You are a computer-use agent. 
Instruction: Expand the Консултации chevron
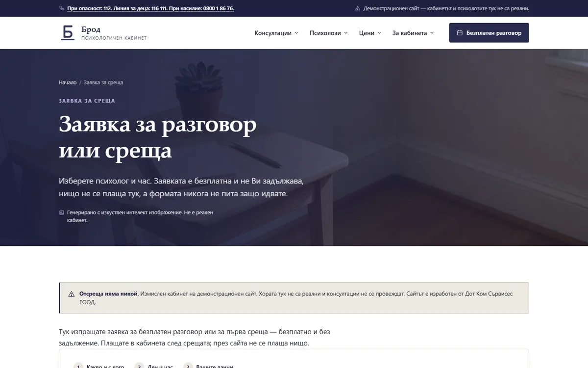(x=296, y=33)
